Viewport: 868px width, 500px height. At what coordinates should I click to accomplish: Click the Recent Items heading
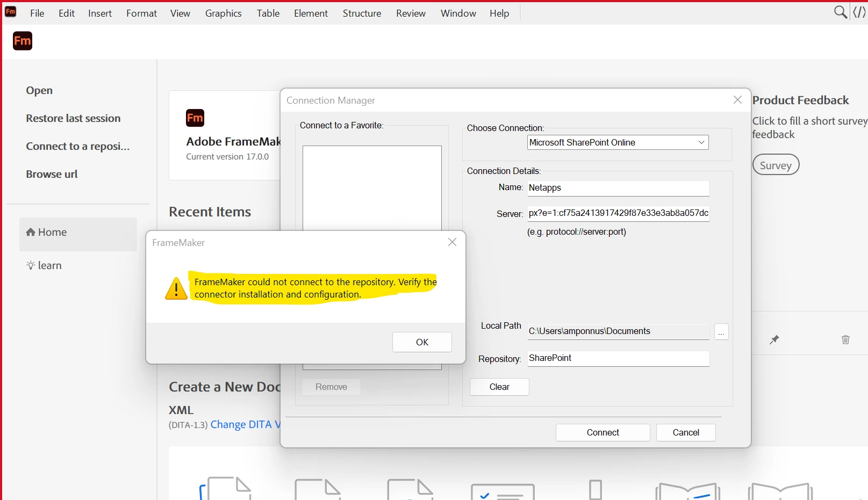(210, 212)
